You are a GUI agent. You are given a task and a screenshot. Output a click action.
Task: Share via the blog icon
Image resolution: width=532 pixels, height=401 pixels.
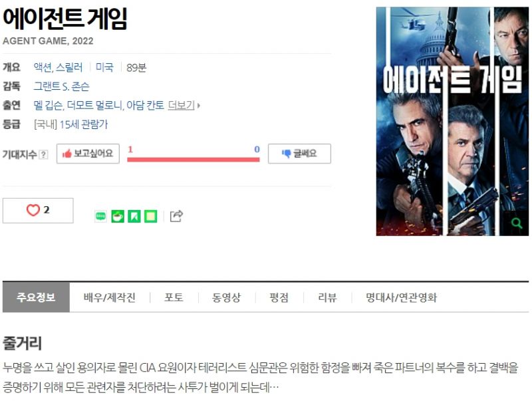tap(101, 216)
